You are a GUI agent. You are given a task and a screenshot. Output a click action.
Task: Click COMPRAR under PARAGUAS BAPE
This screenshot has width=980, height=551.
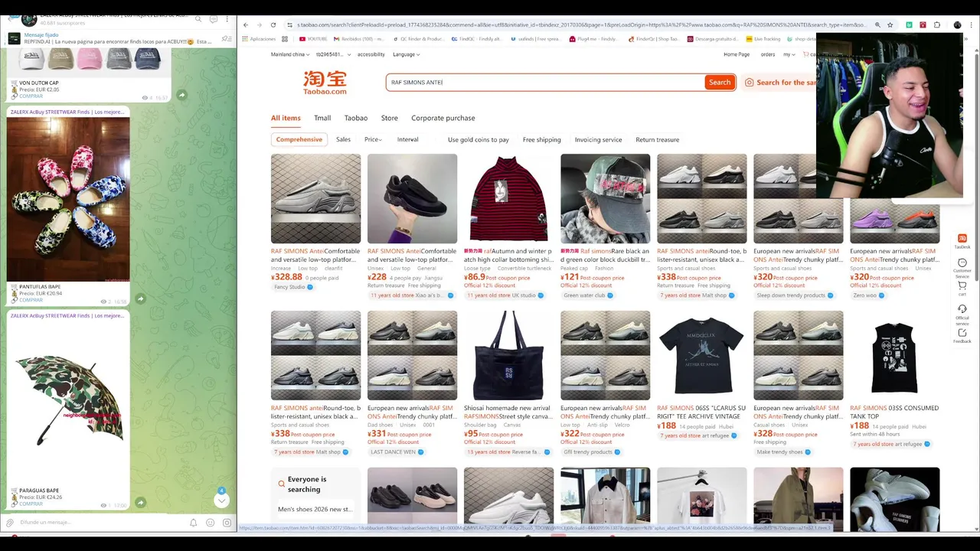(31, 504)
